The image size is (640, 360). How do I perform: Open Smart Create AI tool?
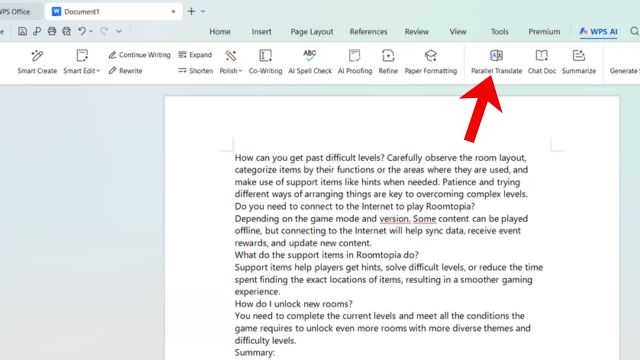coord(37,62)
